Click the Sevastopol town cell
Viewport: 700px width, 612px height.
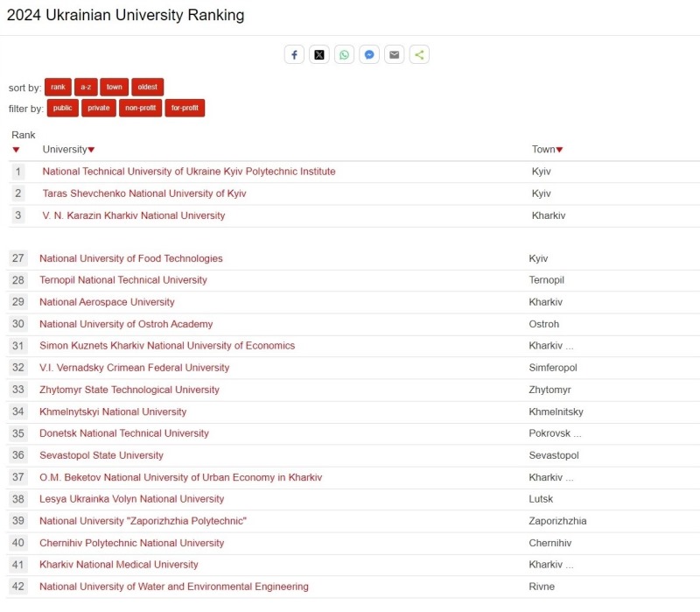[554, 455]
